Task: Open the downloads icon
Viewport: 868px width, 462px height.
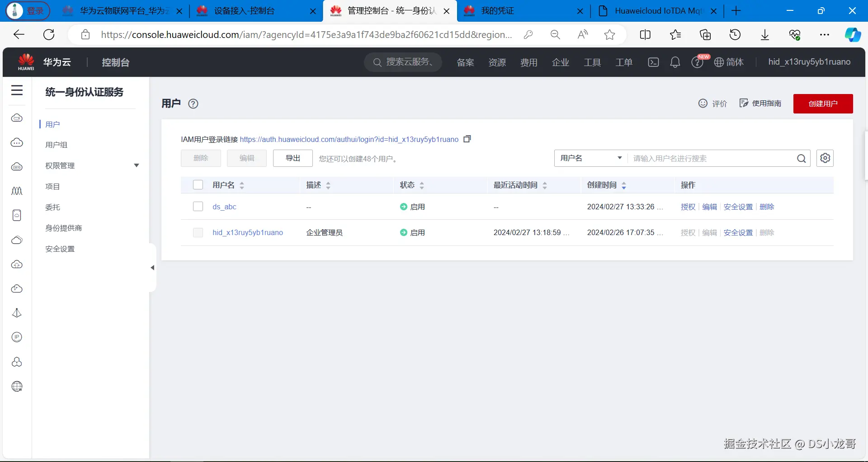Action: tap(765, 35)
